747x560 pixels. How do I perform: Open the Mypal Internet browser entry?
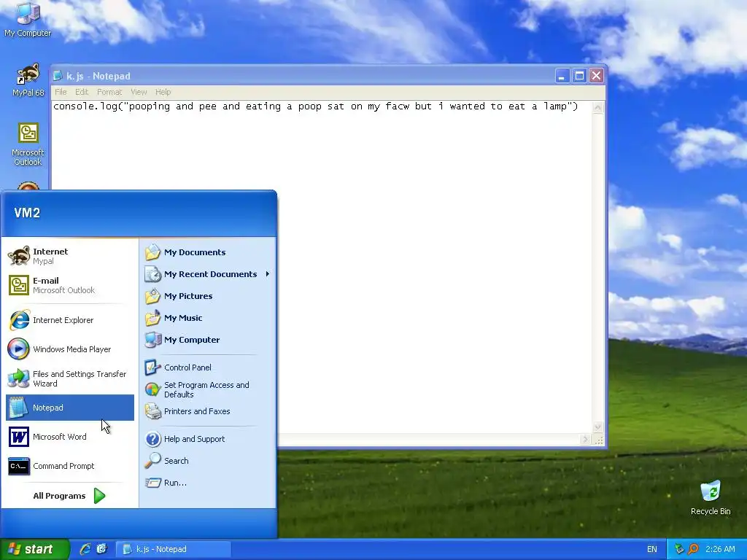tap(70, 256)
